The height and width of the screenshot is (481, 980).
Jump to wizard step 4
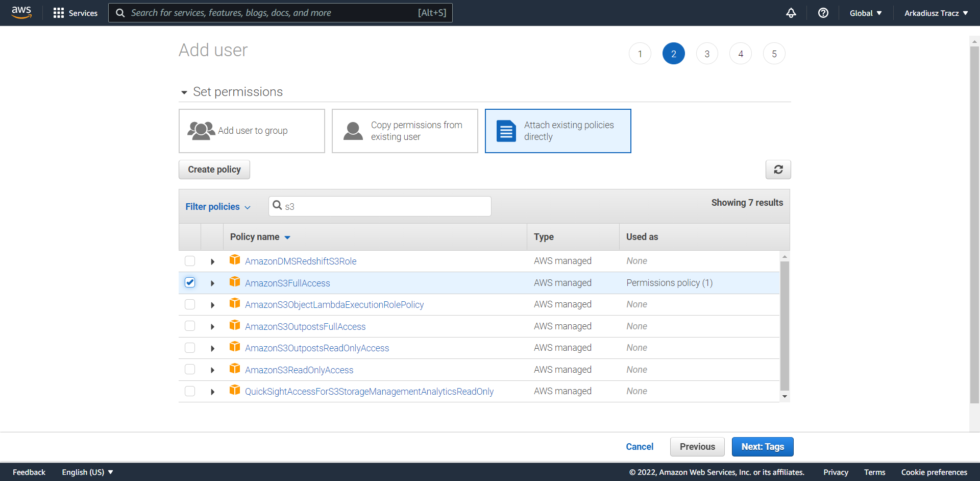pyautogui.click(x=741, y=54)
